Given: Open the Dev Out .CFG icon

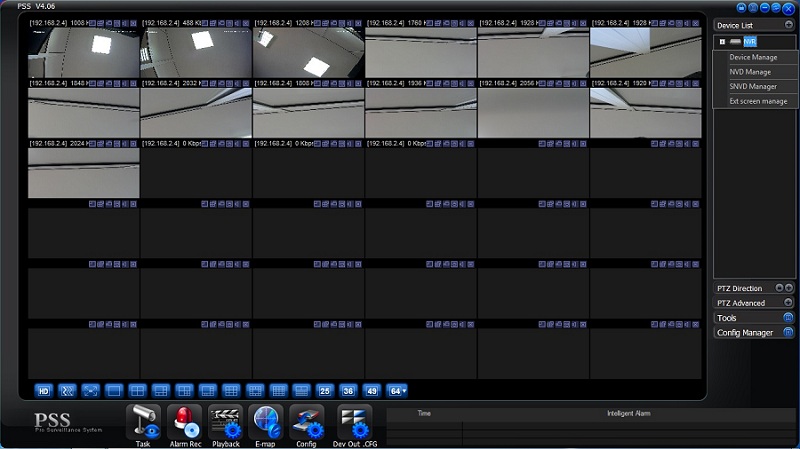Looking at the screenshot, I should 355,422.
